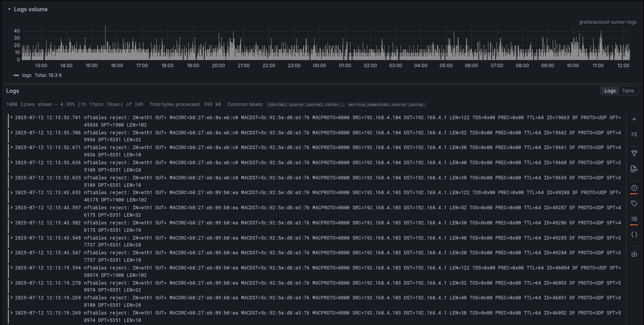Expand log line at 12:13:53.741

12,117
